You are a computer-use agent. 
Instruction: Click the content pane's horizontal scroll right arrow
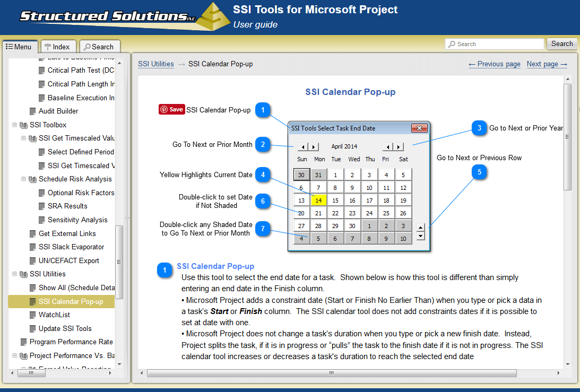pyautogui.click(x=559, y=373)
